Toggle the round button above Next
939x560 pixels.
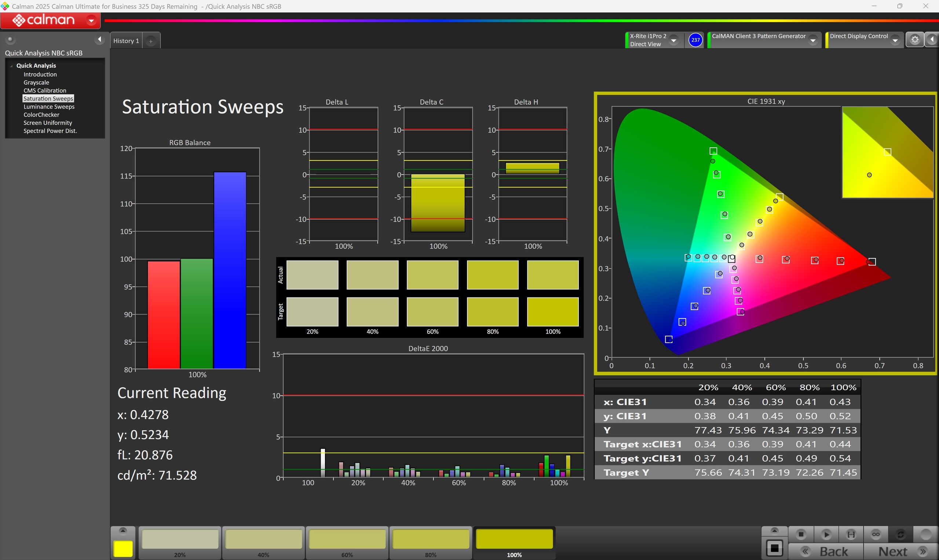[925, 534]
